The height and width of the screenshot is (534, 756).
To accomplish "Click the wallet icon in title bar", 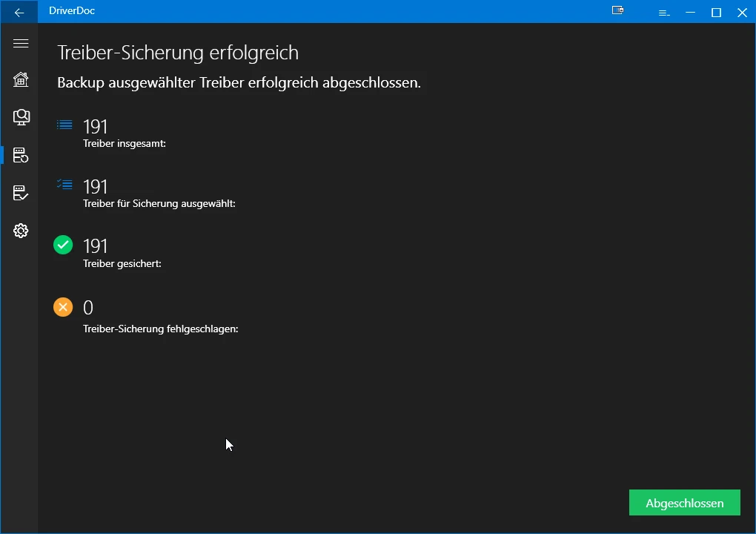I will (x=617, y=11).
